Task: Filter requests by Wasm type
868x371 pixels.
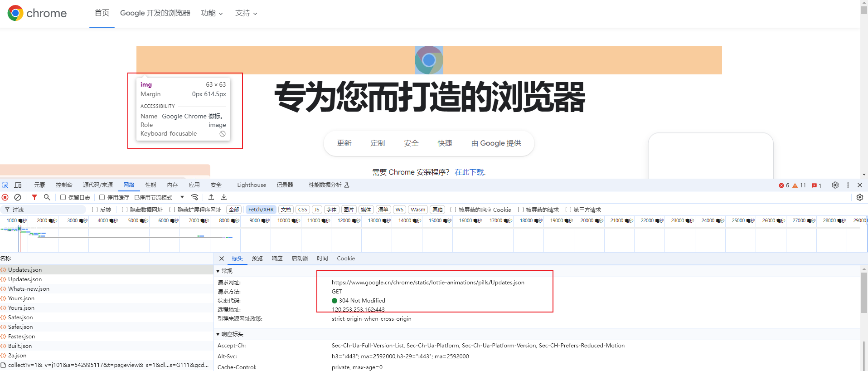Action: [418, 210]
